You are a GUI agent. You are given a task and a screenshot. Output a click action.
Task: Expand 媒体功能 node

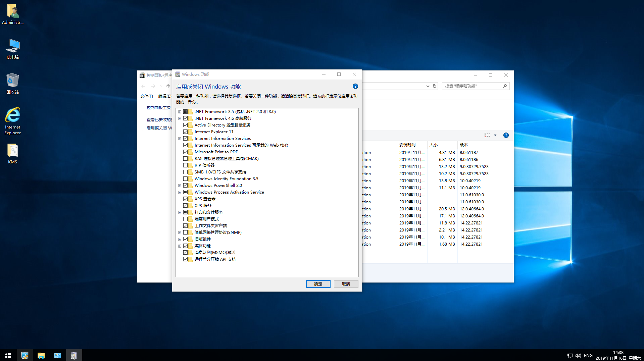(x=180, y=246)
